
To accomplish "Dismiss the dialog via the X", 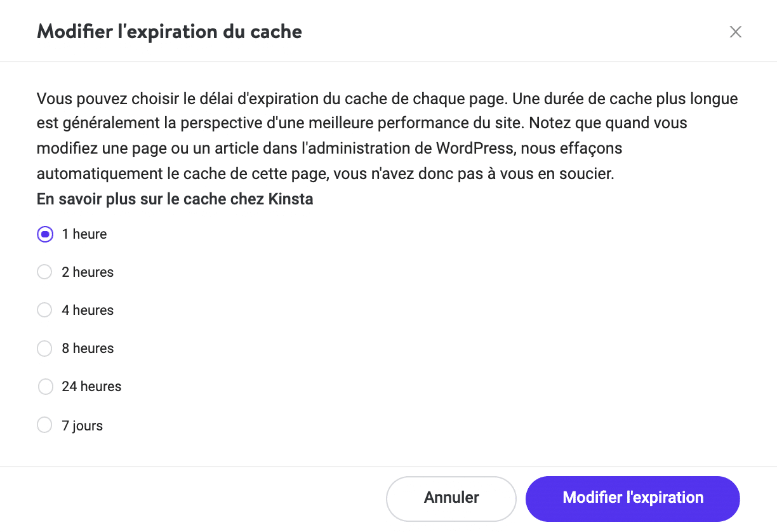I will point(735,31).
